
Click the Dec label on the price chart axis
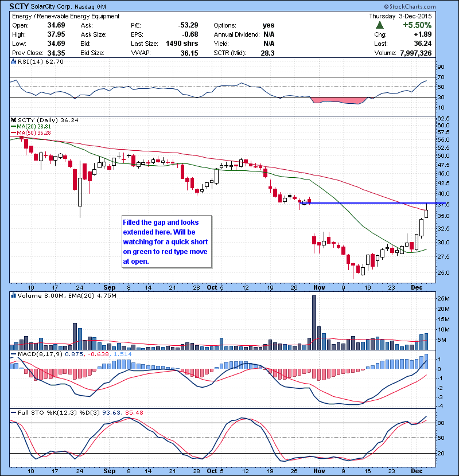pos(417,287)
